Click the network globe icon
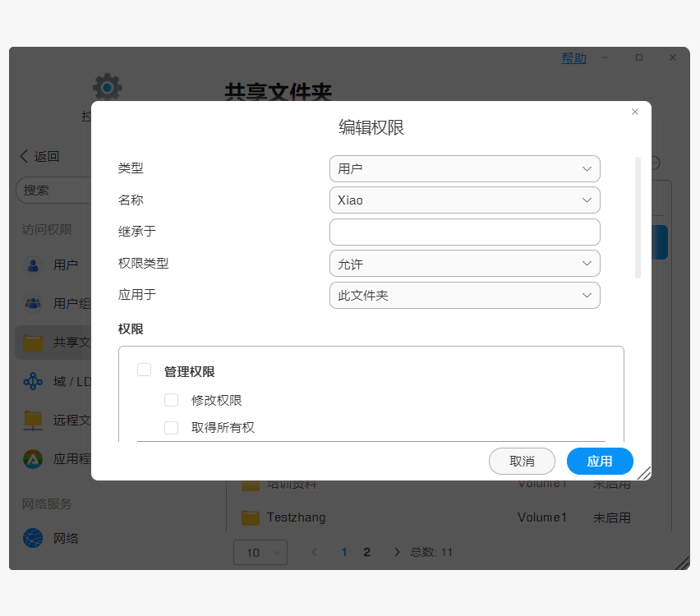 point(33,538)
